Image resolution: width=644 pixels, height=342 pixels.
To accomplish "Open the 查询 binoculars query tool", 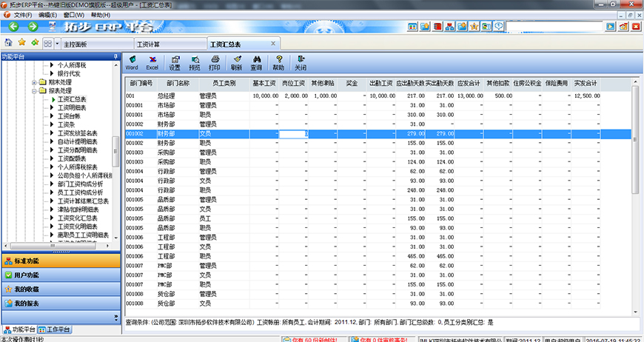I will click(256, 62).
